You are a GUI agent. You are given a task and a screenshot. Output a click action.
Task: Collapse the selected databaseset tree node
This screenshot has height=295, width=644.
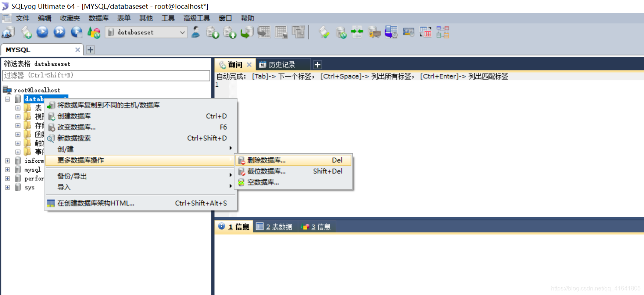coord(7,99)
